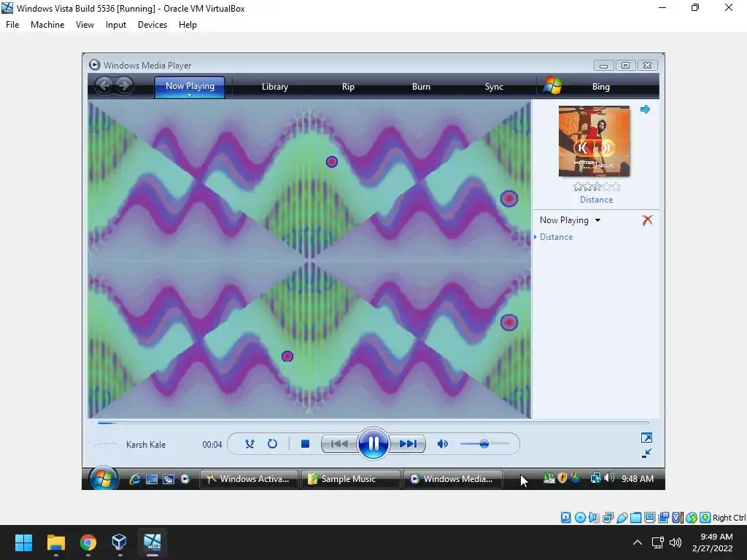The image size is (747, 560).
Task: Click the song seek progress bar
Action: coord(373,422)
